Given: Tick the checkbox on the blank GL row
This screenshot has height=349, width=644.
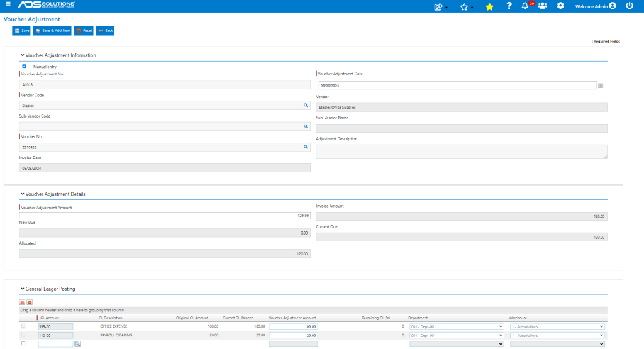Looking at the screenshot, I should (x=23, y=344).
